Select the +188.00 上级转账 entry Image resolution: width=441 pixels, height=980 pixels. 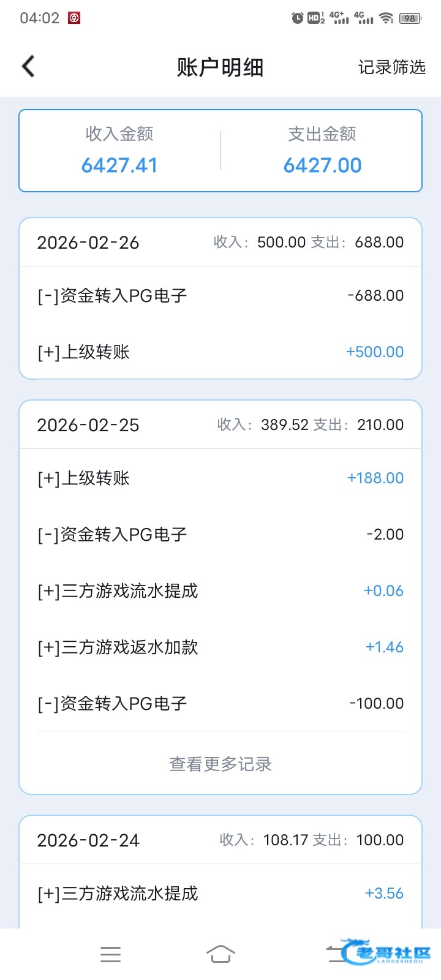221,478
